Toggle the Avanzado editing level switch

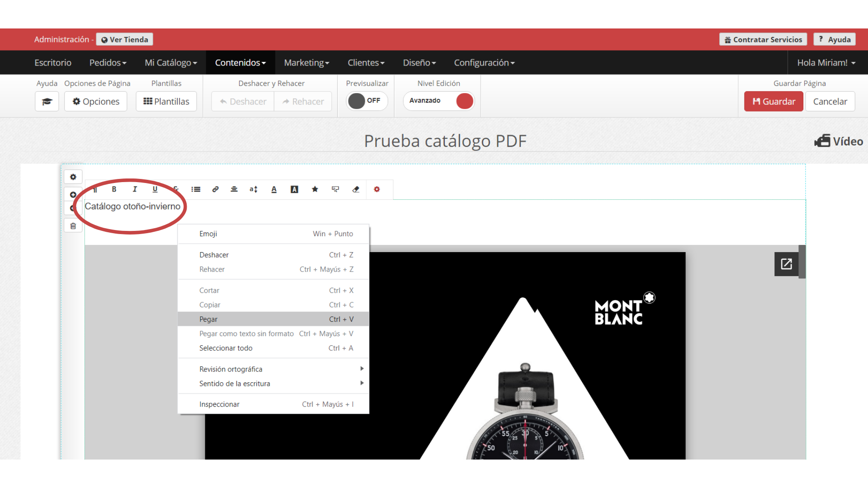439,101
